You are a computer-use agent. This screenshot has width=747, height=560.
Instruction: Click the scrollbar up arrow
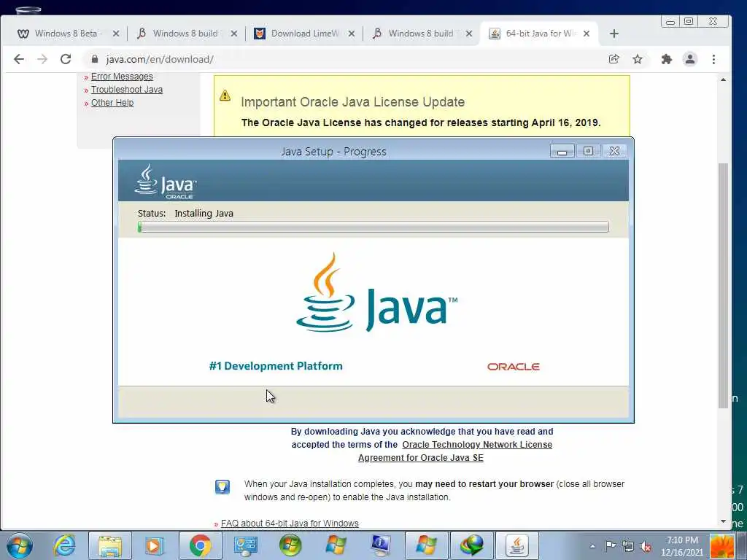coord(723,79)
